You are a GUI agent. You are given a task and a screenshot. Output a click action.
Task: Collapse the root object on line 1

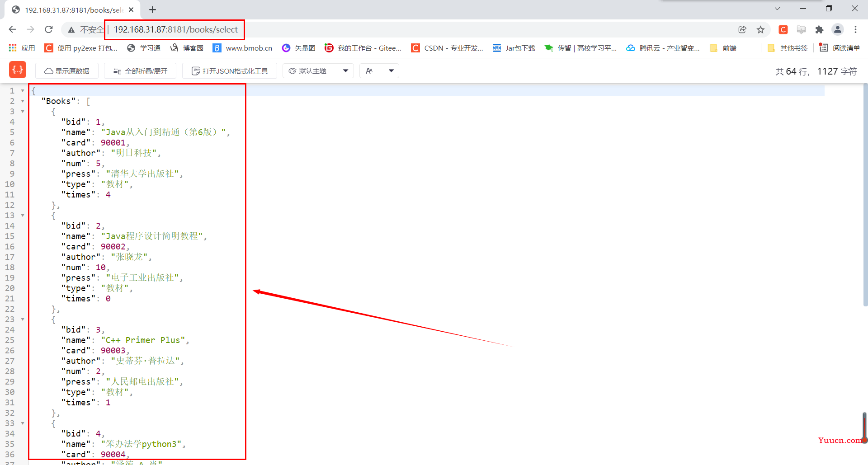click(x=23, y=91)
